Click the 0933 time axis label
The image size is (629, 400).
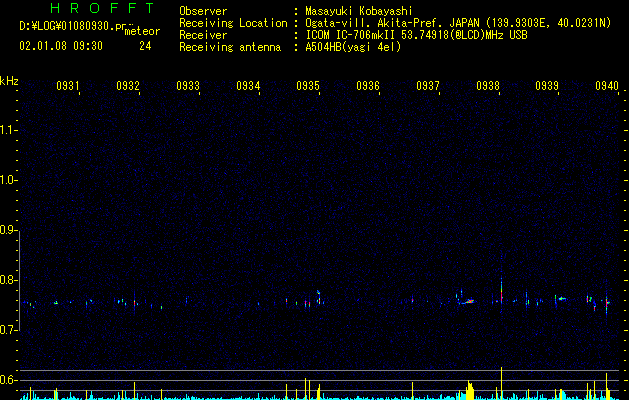188,85
